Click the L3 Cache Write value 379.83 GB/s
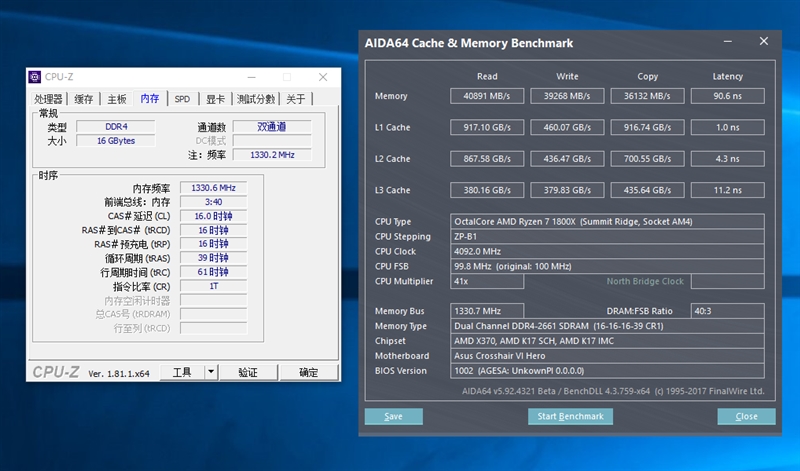 pos(567,190)
